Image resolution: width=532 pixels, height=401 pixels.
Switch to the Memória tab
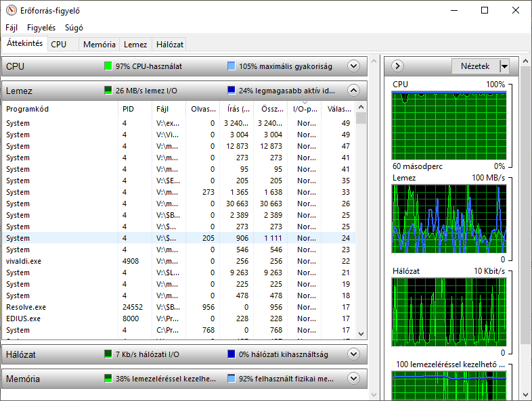(x=99, y=45)
